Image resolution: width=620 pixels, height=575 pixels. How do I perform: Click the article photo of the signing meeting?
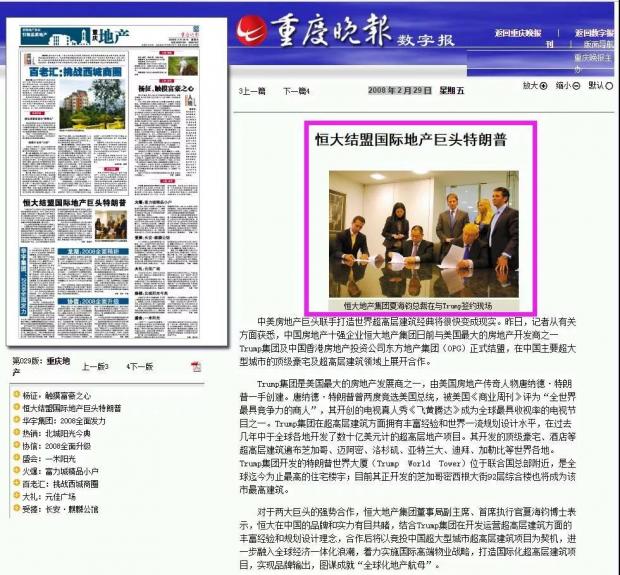423,234
